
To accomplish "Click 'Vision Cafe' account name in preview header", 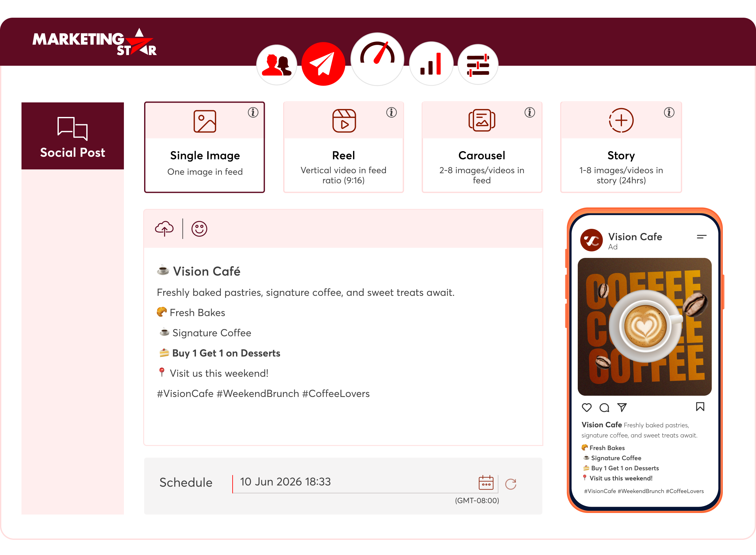I will coord(635,237).
